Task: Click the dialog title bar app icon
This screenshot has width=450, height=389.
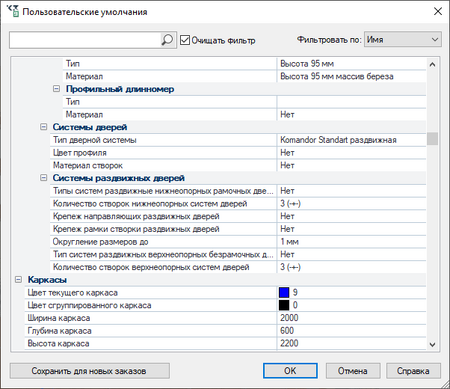Action: 13,11
